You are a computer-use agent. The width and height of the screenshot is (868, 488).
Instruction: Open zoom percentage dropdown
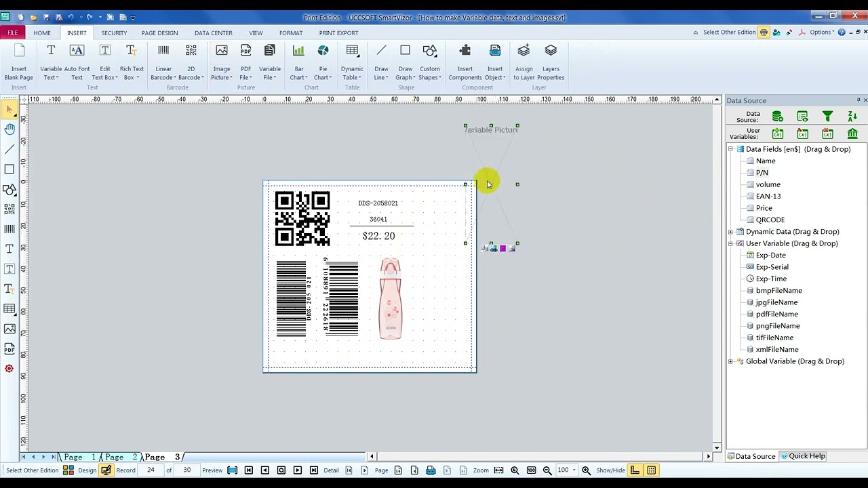tap(574, 470)
